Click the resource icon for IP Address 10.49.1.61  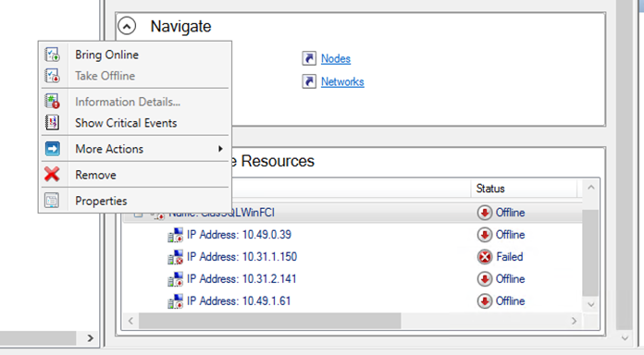tap(176, 301)
